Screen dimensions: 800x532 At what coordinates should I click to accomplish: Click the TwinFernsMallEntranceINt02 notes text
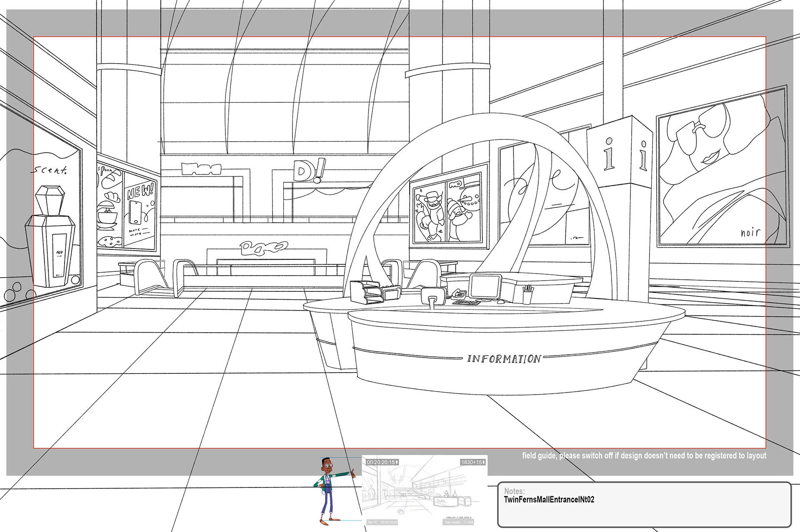click(x=549, y=500)
